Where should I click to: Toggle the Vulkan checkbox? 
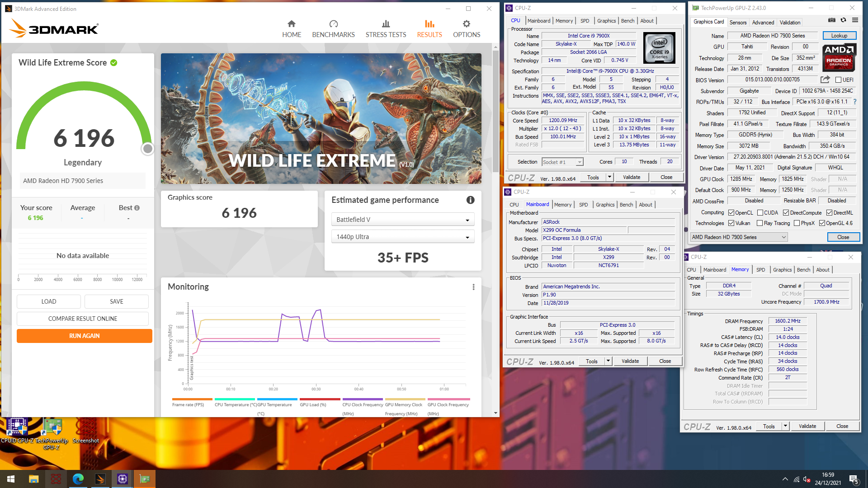click(x=731, y=223)
